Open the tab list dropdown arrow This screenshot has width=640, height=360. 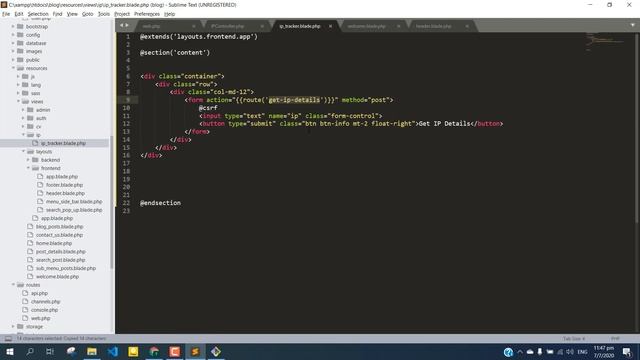click(632, 25)
